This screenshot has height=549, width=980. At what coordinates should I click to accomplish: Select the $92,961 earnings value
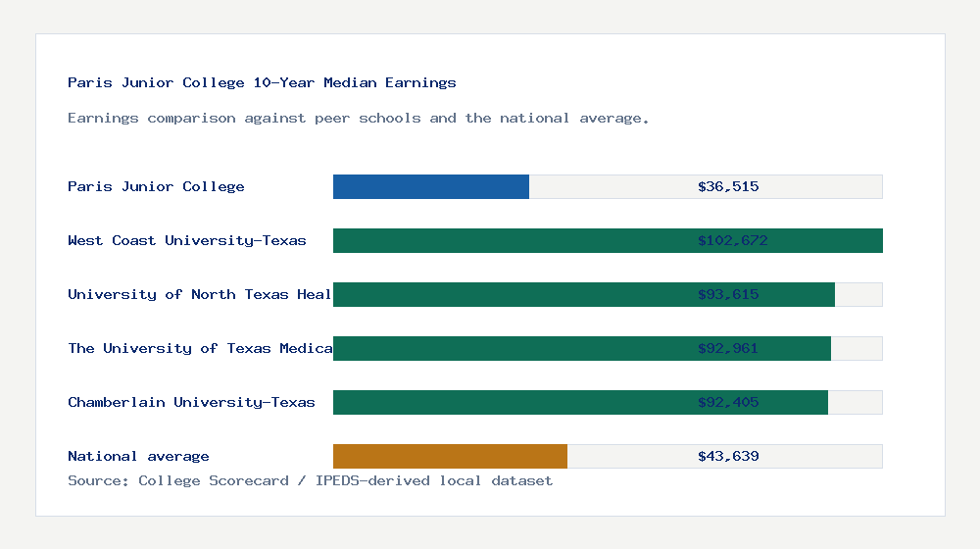[x=728, y=348]
